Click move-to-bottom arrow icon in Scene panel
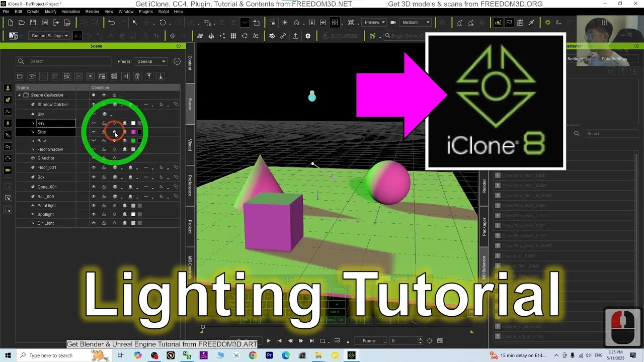 pos(160,76)
